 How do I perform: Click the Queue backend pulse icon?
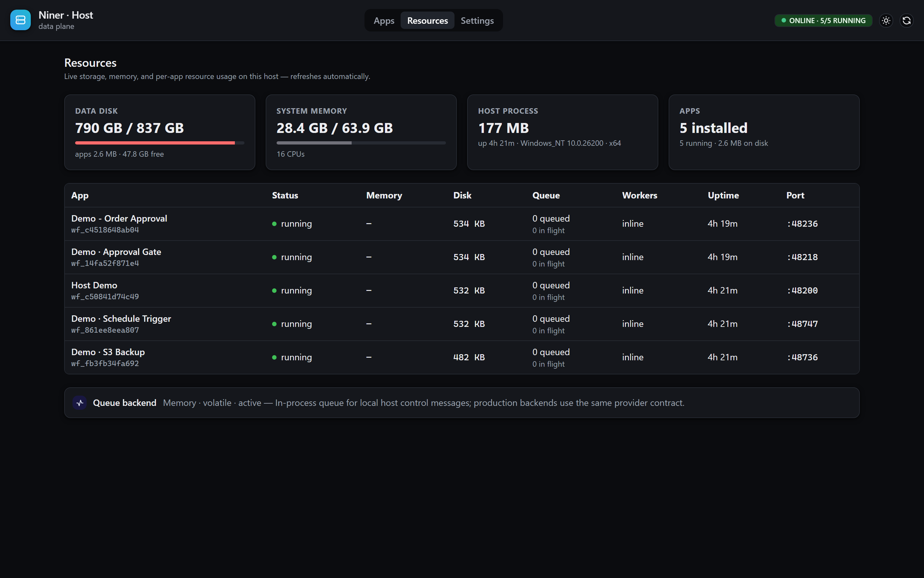[x=80, y=403]
